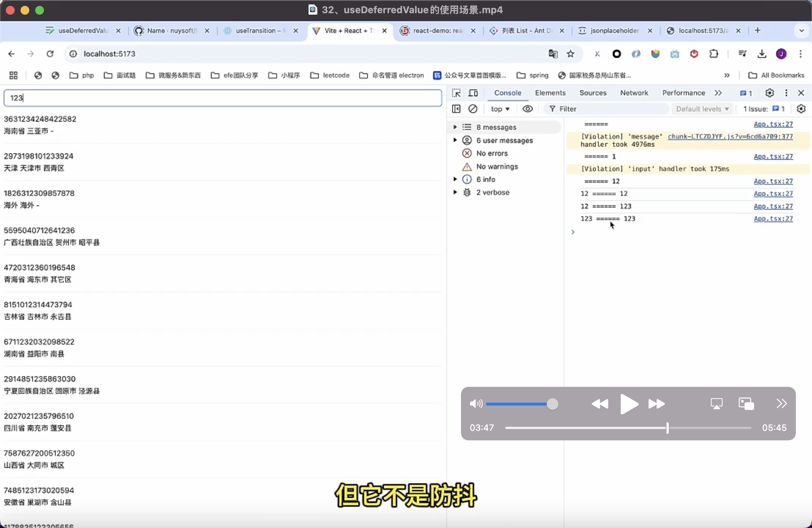
Task: Expand the 6 user messages group
Action: tap(455, 140)
